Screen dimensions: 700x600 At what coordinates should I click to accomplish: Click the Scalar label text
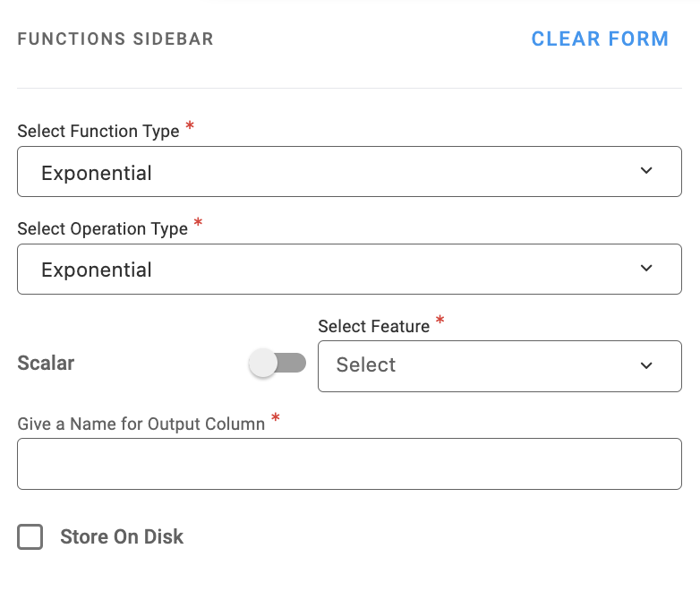click(x=47, y=364)
